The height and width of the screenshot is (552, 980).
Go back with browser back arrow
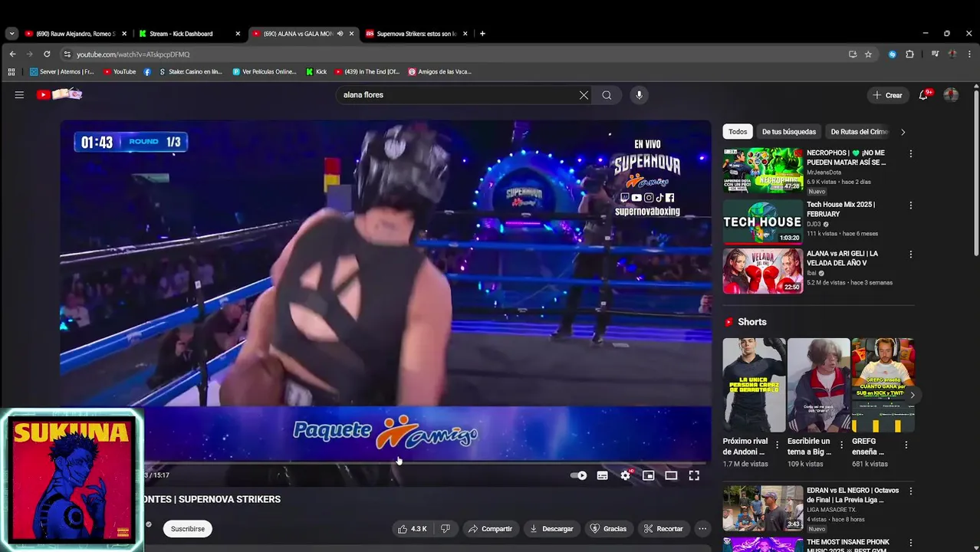(x=12, y=54)
